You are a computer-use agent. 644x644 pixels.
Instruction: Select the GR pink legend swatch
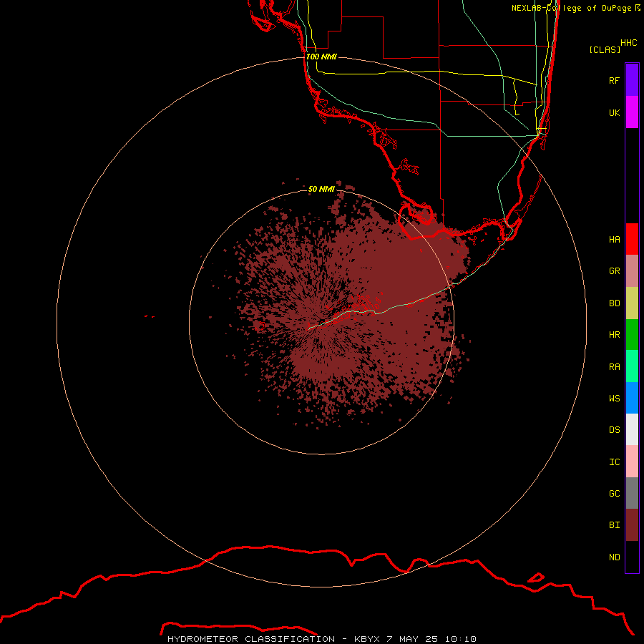pyautogui.click(x=632, y=271)
